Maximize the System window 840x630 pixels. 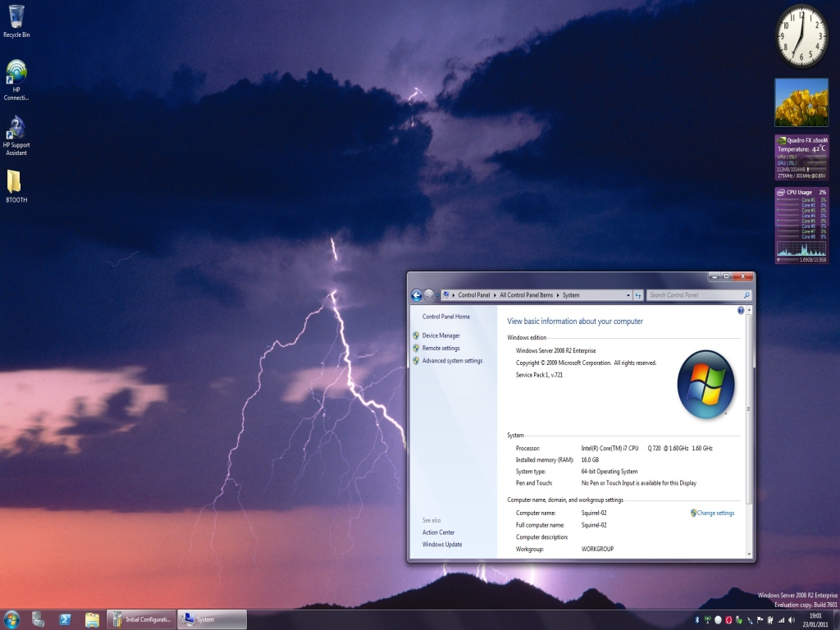coord(727,276)
